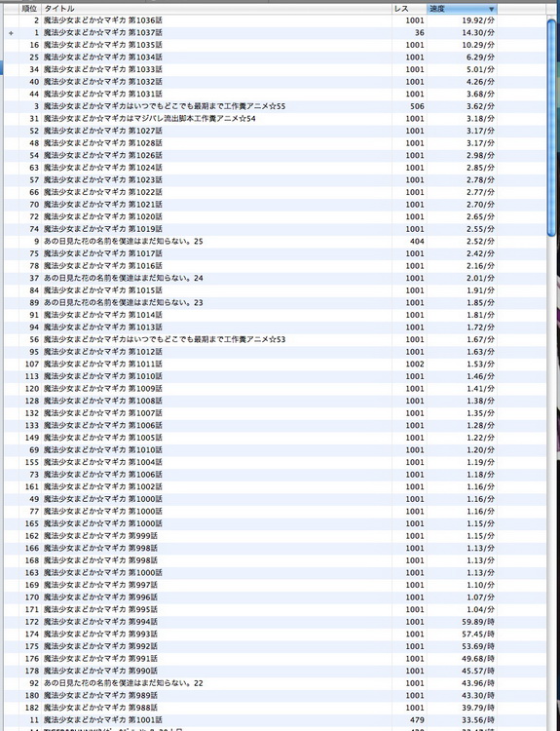Select thread 魔法少女まどか☆マギカ 第1036話

pos(103,20)
